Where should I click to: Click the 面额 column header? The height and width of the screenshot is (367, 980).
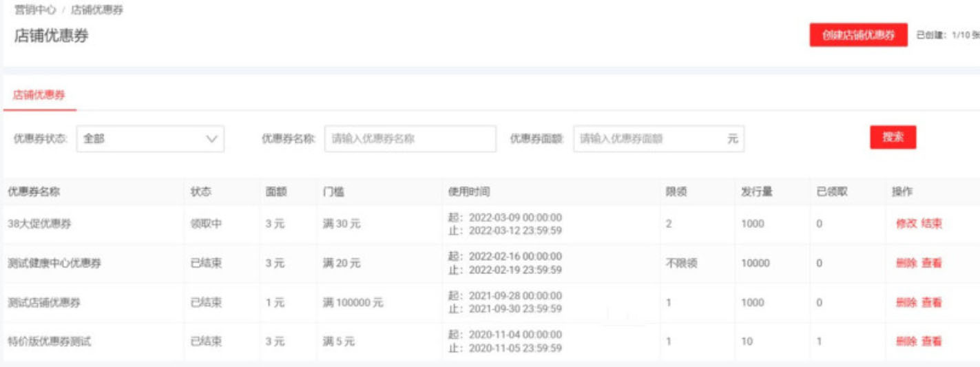pos(275,192)
